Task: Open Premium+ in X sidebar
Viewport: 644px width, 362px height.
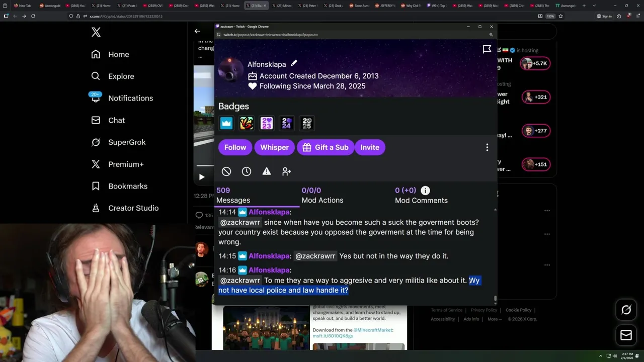Action: click(x=117, y=164)
